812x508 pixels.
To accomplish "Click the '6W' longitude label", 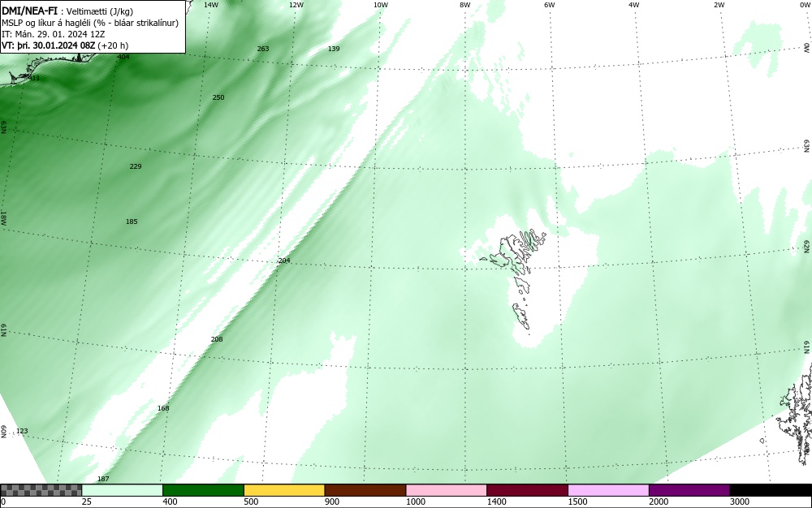I will (550, 5).
